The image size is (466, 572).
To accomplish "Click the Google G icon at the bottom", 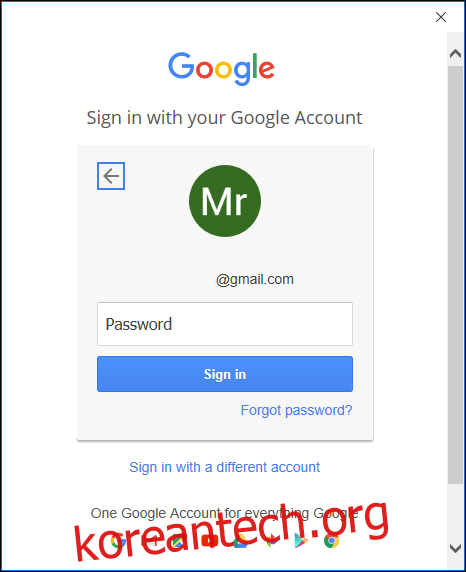I will pyautogui.click(x=118, y=541).
